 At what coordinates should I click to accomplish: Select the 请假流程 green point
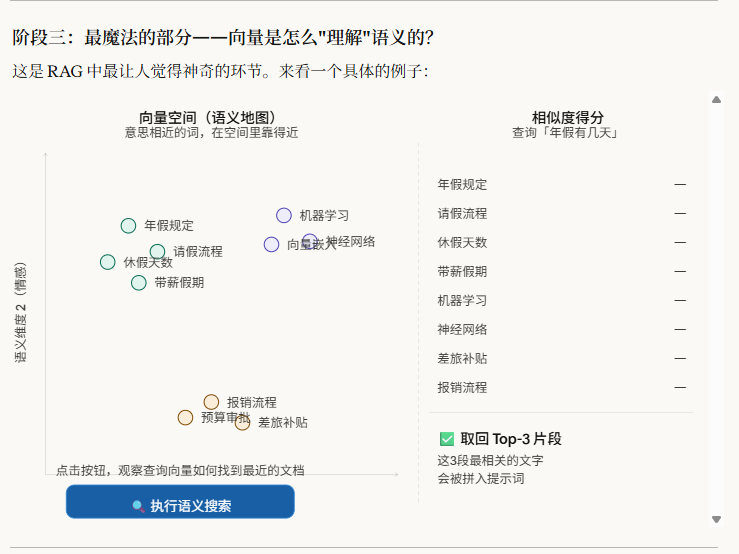click(157, 252)
